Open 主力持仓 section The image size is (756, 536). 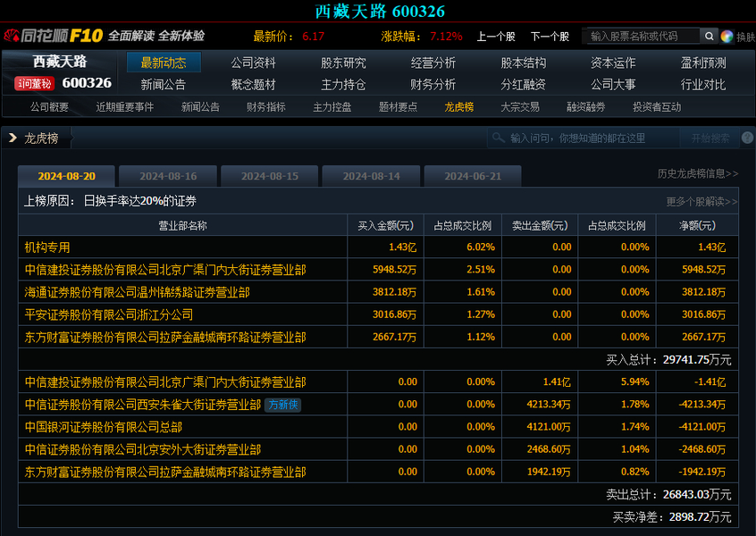point(343,85)
